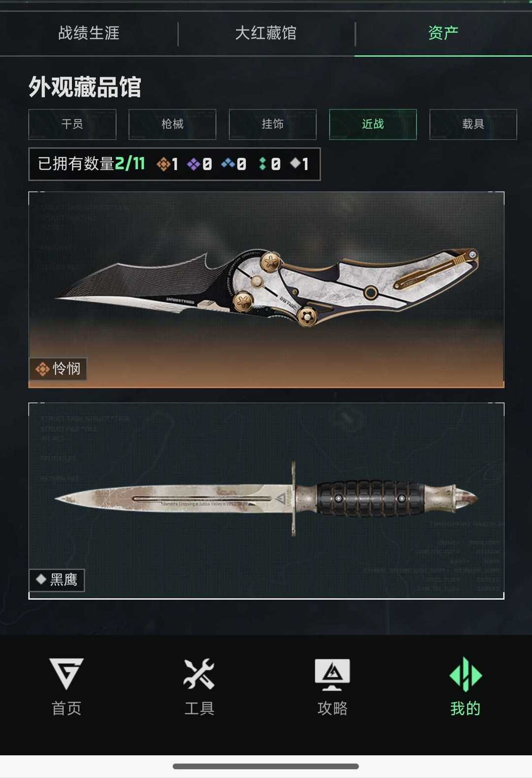Switch to 战绩生涯 tab
Viewport: 532px width, 778px height.
[89, 33]
